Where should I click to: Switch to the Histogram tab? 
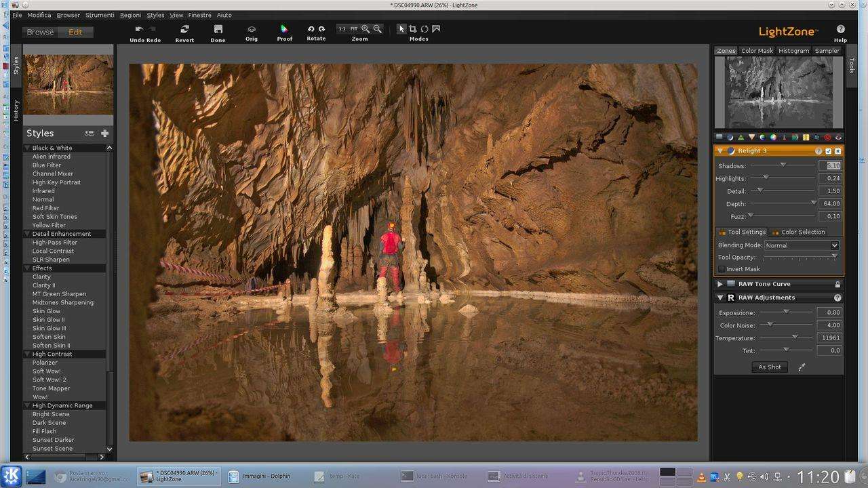coord(793,51)
